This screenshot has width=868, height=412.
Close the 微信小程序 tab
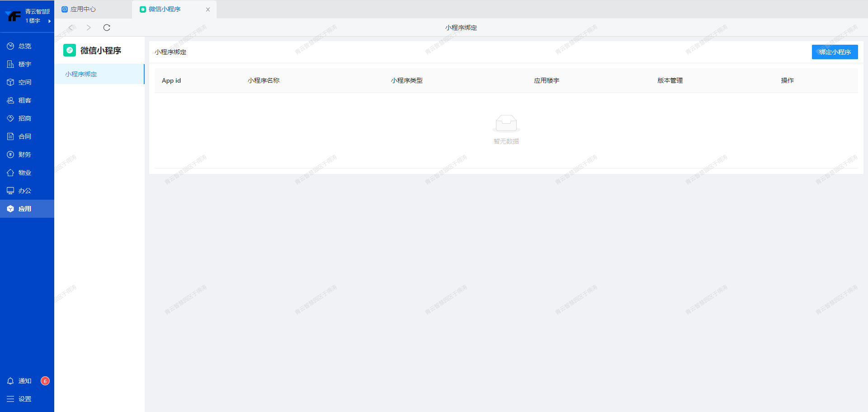tap(208, 9)
